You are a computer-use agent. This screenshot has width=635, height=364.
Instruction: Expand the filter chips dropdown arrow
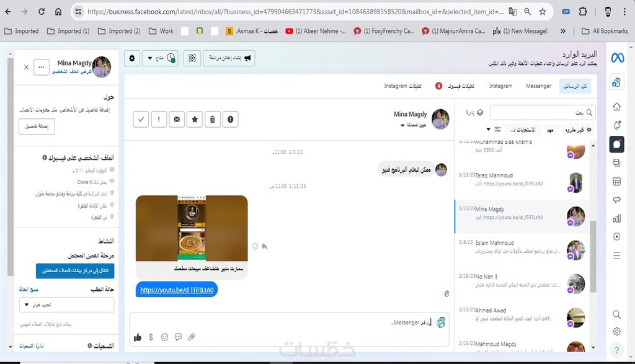[x=489, y=130]
